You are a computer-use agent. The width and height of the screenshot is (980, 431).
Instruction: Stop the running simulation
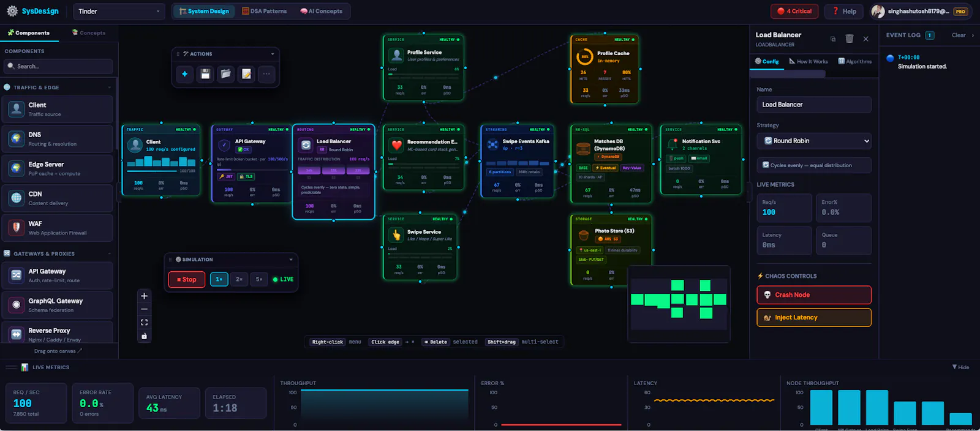[187, 279]
